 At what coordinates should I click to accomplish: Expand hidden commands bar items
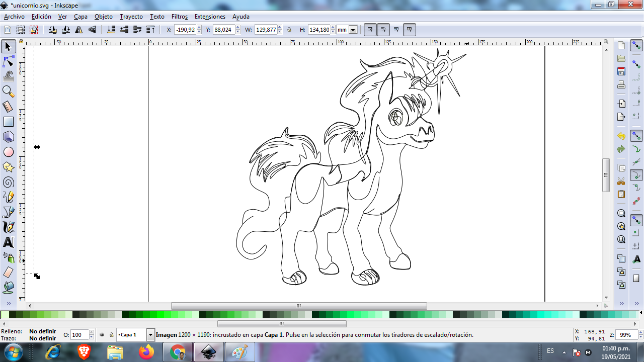[x=621, y=304]
